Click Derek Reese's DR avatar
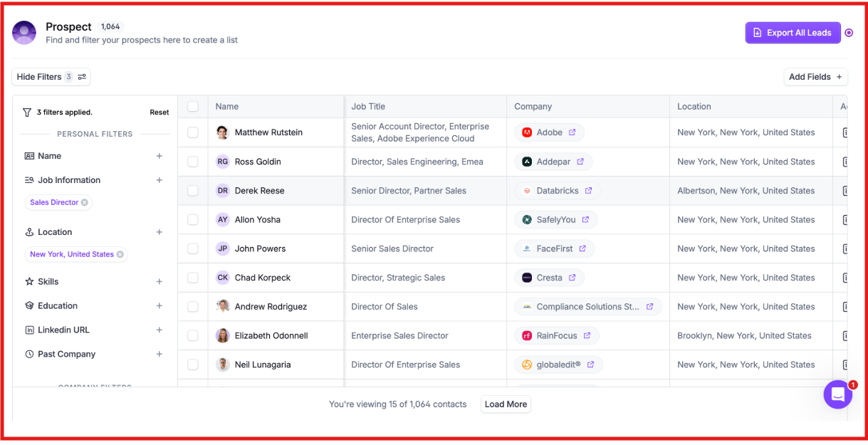 (x=223, y=191)
